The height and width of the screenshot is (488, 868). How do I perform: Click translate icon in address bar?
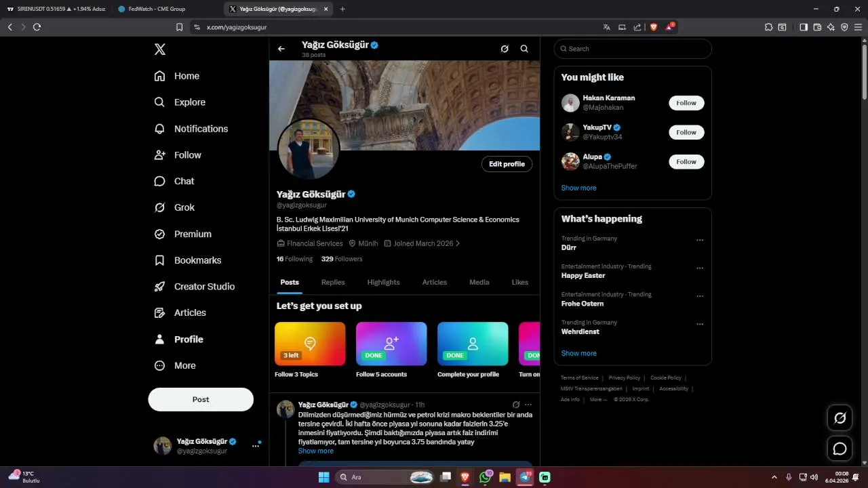[606, 27]
